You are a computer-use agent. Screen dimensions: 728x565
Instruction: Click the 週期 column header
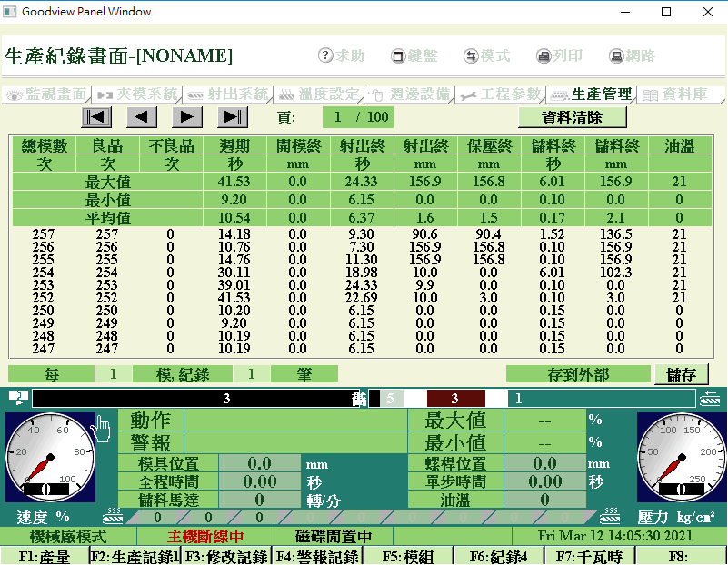(x=234, y=145)
